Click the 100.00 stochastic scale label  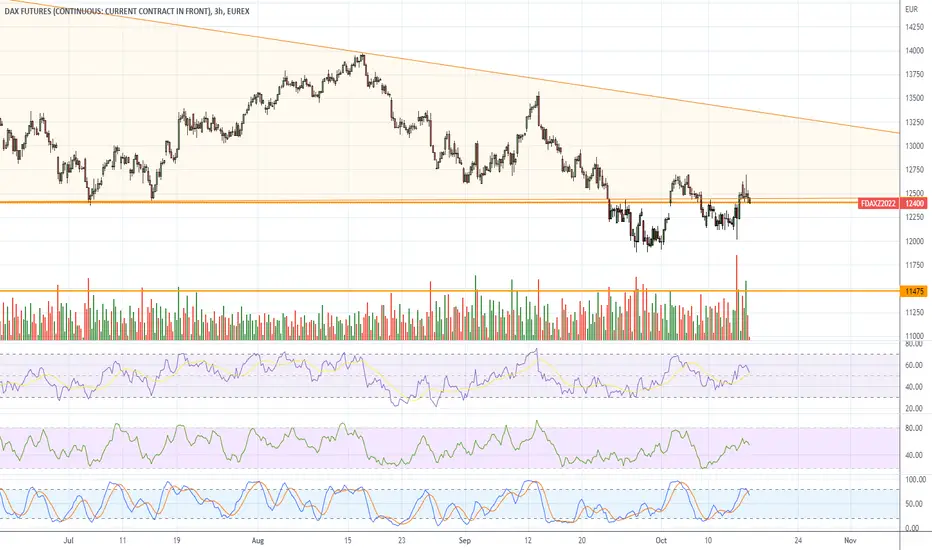[915, 479]
